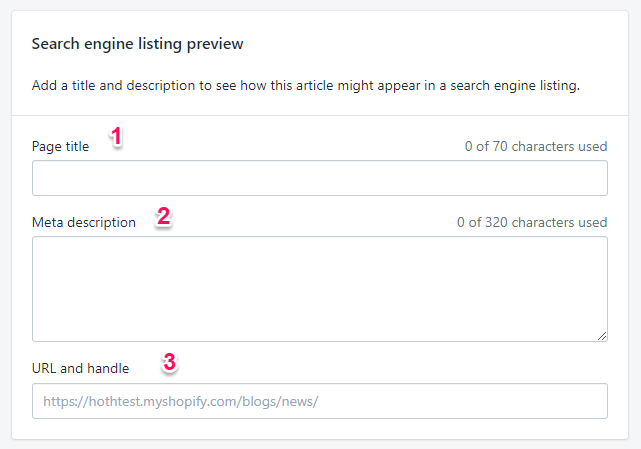Screen dimensions: 641x449
Task: Click the empty right end of the URL field
Action: (x=560, y=401)
